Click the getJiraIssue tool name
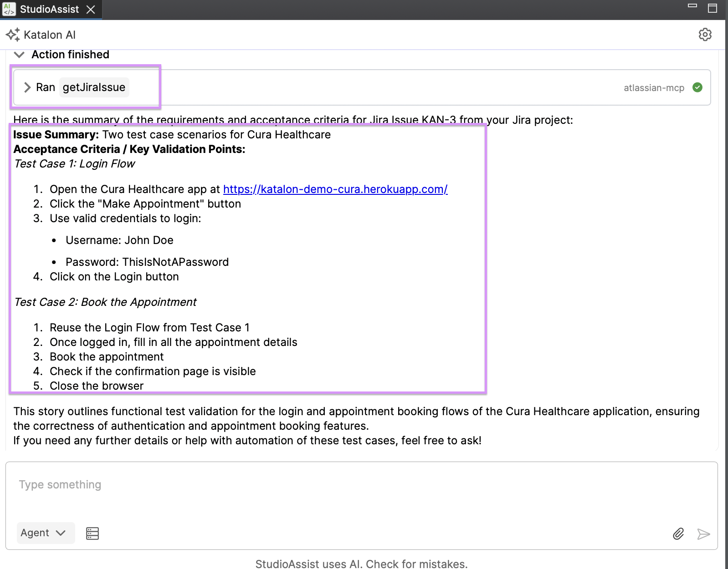The height and width of the screenshot is (569, 728). (x=94, y=87)
